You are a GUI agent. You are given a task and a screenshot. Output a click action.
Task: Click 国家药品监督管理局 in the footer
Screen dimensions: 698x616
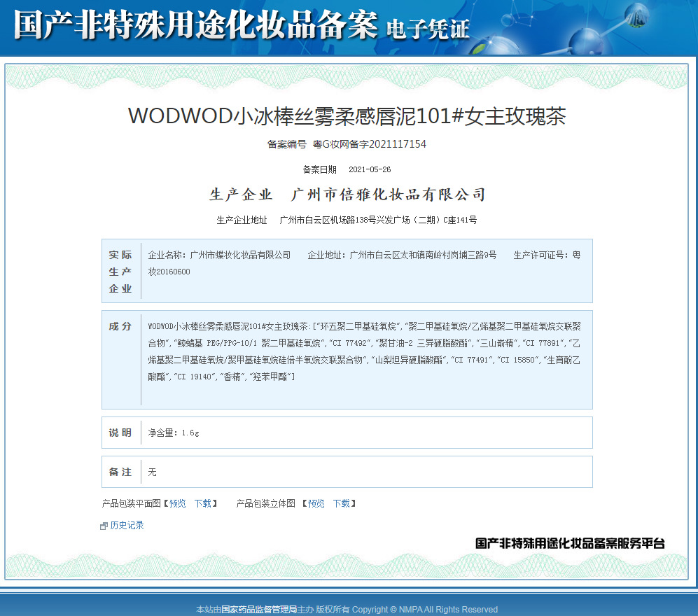coord(259,609)
